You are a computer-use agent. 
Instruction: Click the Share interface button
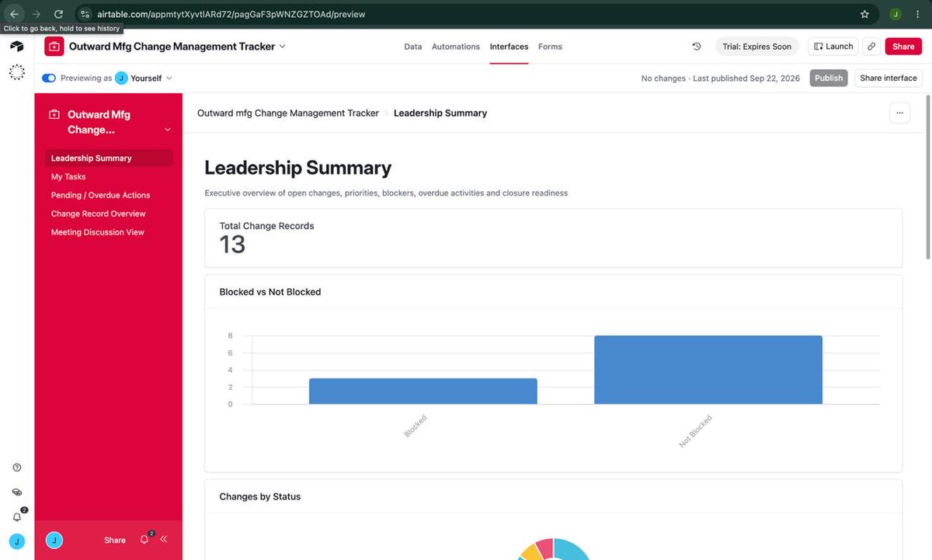point(889,78)
